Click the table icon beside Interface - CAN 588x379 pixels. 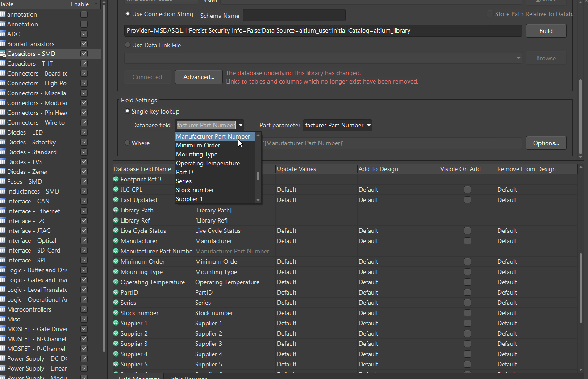[3, 201]
